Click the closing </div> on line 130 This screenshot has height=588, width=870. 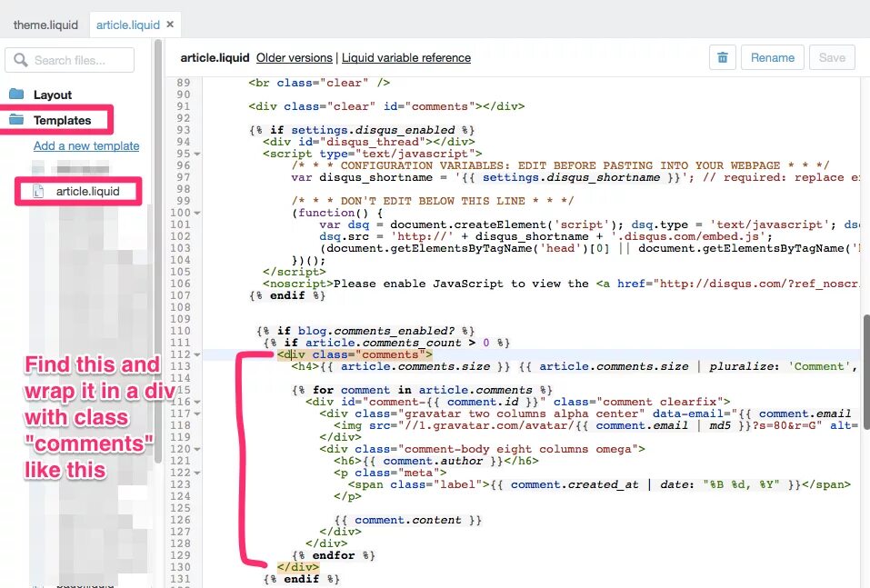(298, 567)
